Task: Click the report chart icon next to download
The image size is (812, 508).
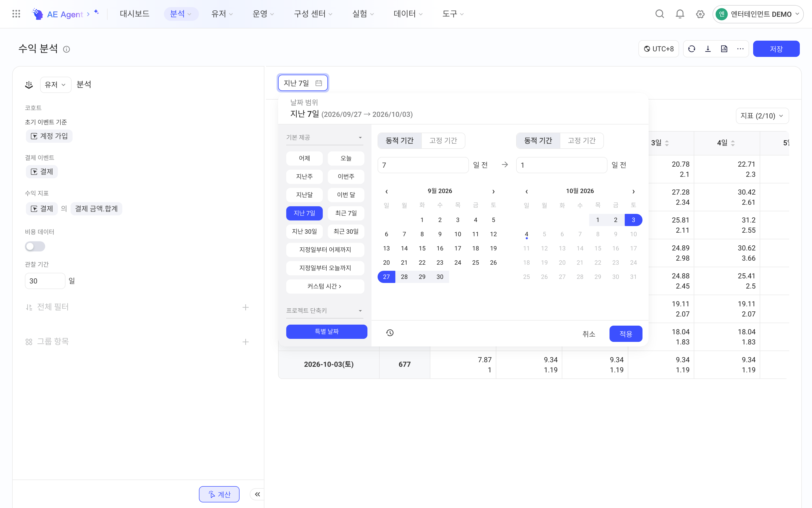Action: [724, 49]
